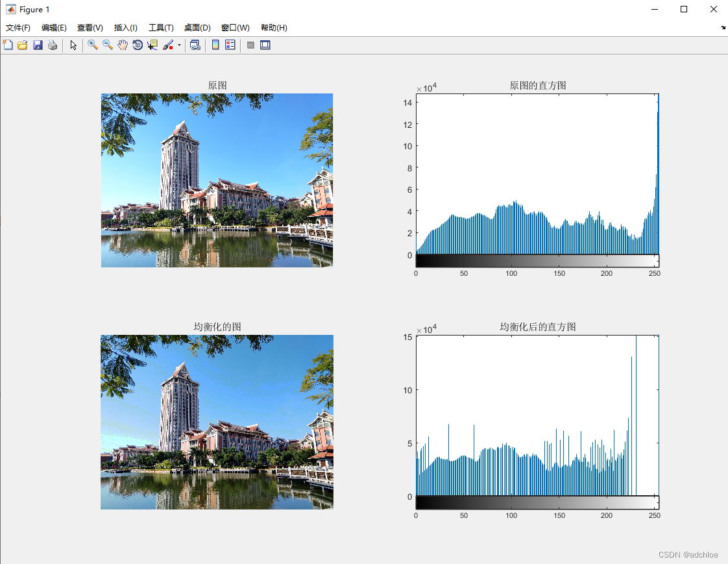The image size is (728, 564).
Task: Select the Edit Plot arrow tool
Action: click(x=73, y=45)
